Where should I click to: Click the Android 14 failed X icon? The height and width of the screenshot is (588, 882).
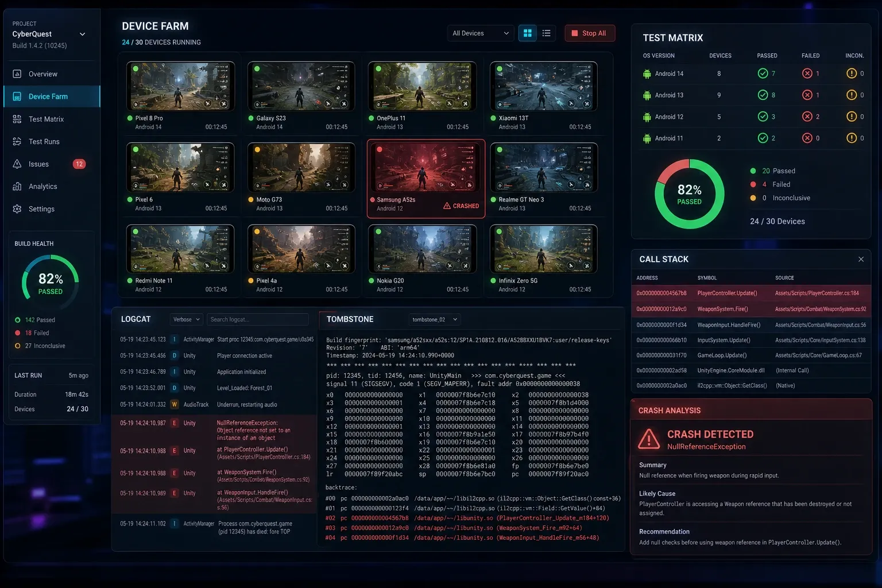tap(807, 73)
